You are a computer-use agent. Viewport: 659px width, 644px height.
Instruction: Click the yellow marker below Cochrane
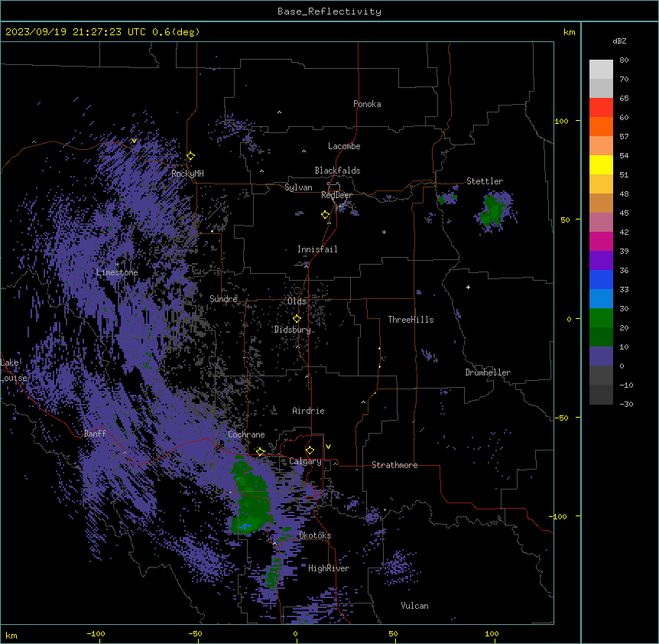(x=260, y=452)
